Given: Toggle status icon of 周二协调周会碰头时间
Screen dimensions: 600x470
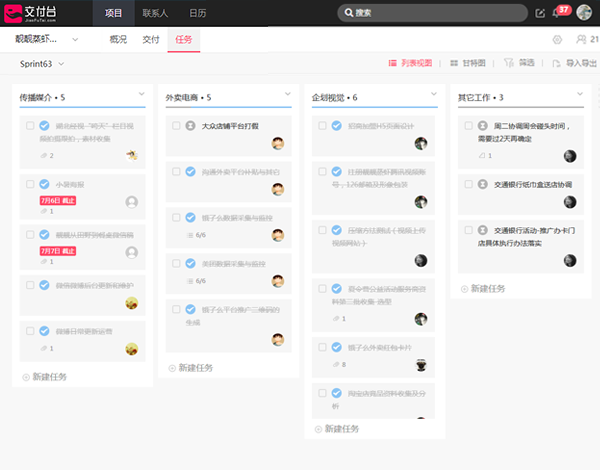Looking at the screenshot, I should (x=483, y=126).
